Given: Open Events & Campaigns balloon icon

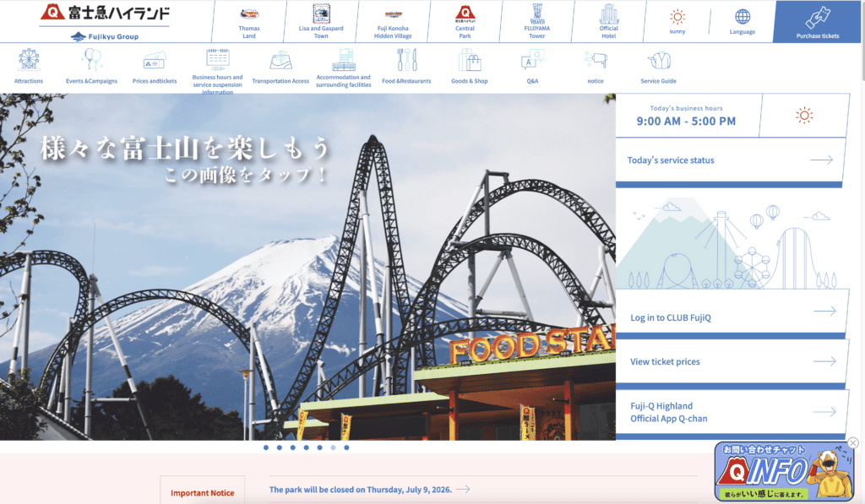Looking at the screenshot, I should click(x=91, y=60).
